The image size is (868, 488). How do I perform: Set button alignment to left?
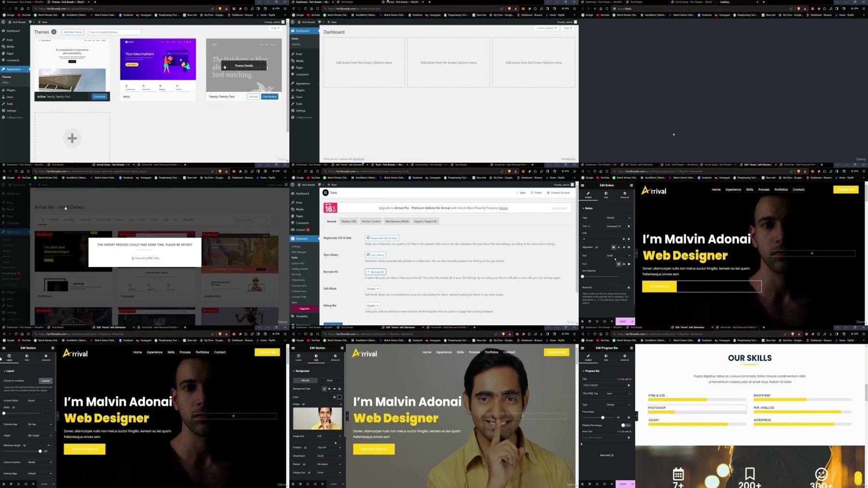(x=613, y=247)
